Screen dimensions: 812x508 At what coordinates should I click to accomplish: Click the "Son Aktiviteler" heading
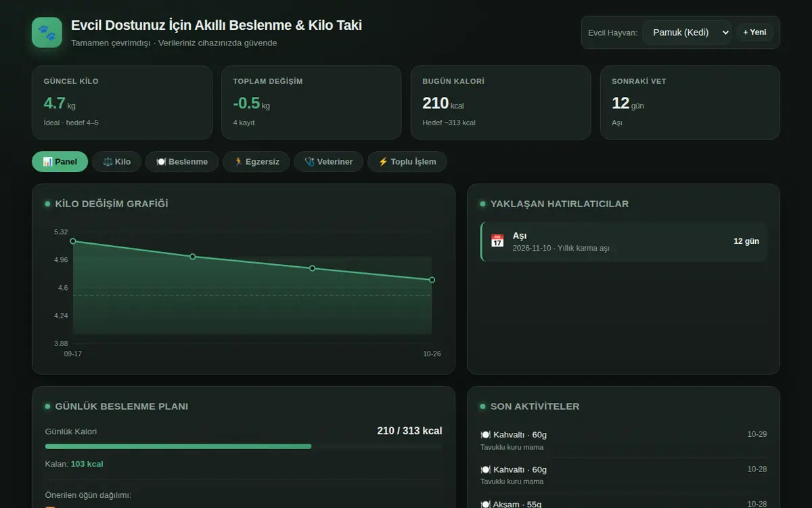click(535, 406)
